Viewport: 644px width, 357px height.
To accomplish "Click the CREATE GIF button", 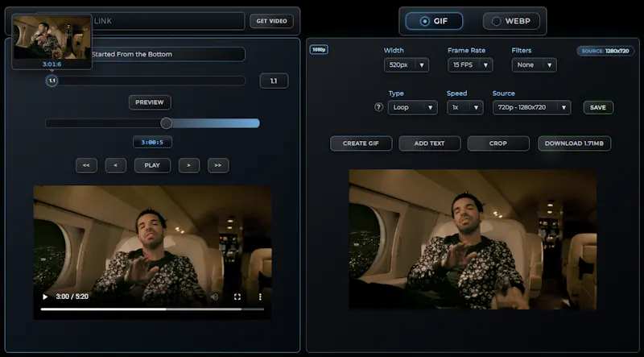I will point(361,143).
